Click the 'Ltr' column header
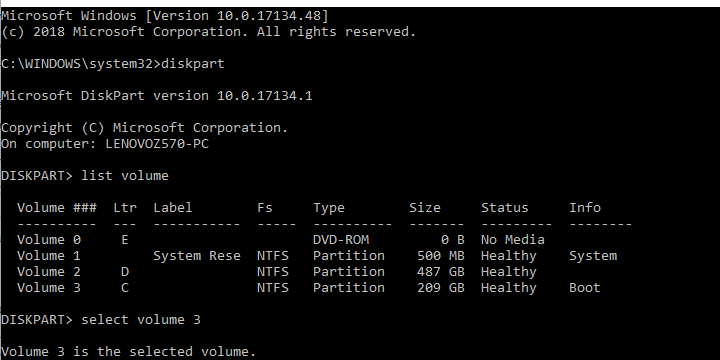 click(125, 208)
